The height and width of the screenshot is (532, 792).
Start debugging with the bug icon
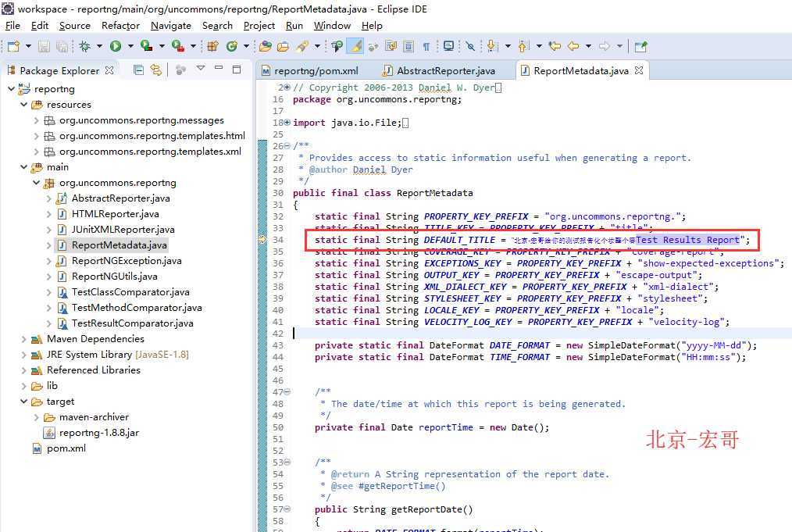pos(85,46)
